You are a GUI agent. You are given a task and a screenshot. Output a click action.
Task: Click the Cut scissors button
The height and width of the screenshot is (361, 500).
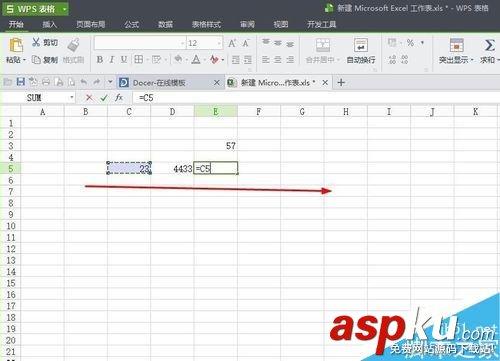[45, 42]
